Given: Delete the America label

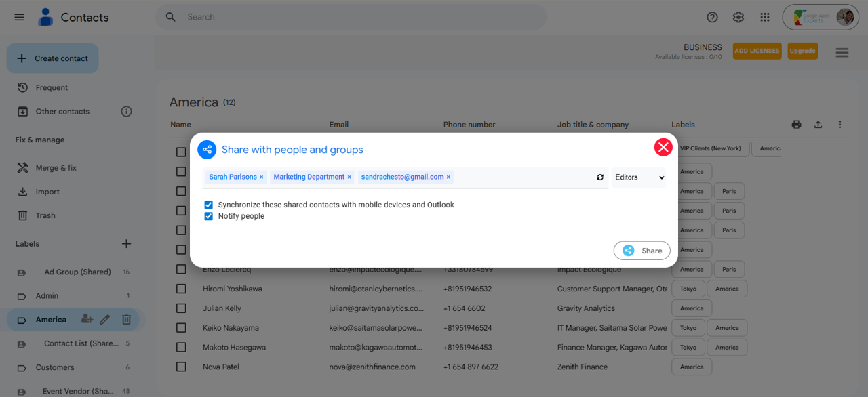Looking at the screenshot, I should (126, 320).
